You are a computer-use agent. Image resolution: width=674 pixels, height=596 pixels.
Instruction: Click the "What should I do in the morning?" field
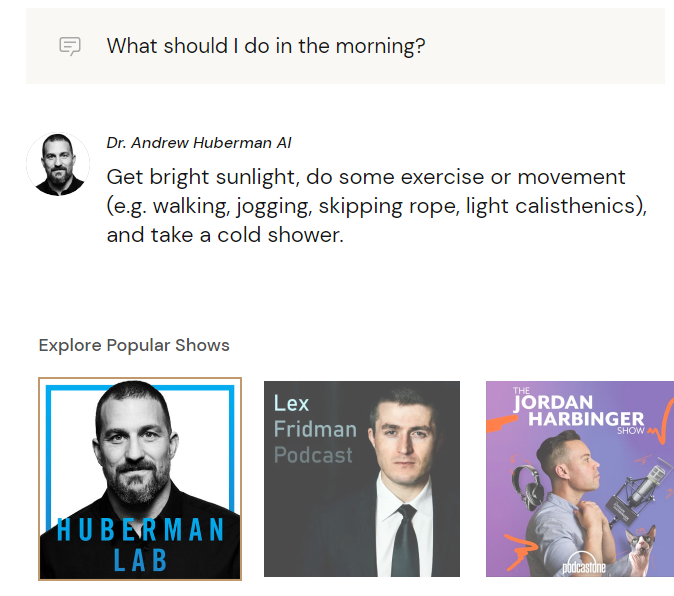[x=266, y=46]
